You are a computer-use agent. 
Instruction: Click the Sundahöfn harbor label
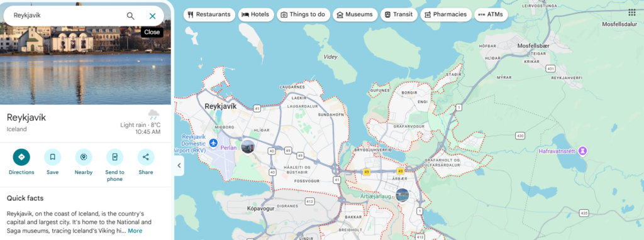[x=331, y=115]
